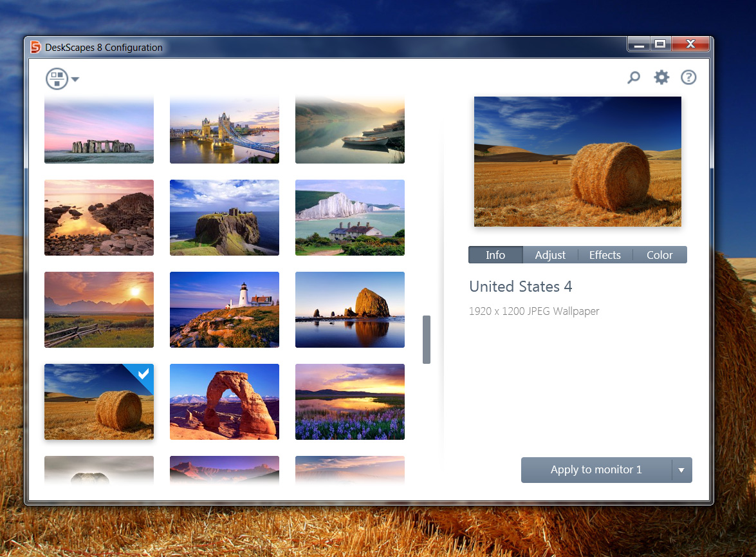Switch to the Info tab

coord(495,255)
